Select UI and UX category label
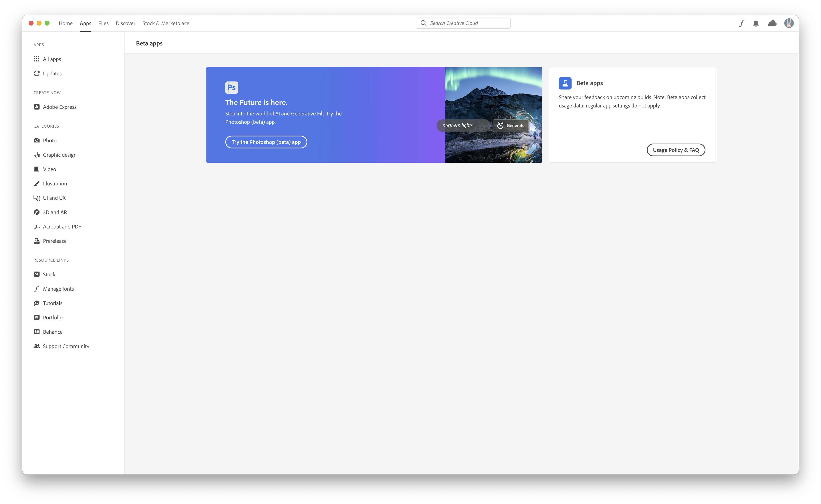Viewport: 821px width, 504px height. tap(54, 198)
